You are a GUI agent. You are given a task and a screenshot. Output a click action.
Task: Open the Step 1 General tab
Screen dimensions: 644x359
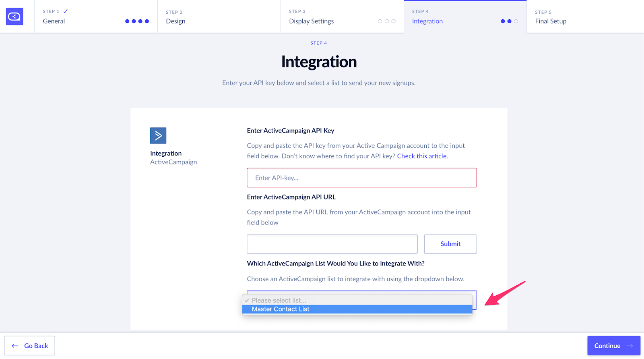96,17
